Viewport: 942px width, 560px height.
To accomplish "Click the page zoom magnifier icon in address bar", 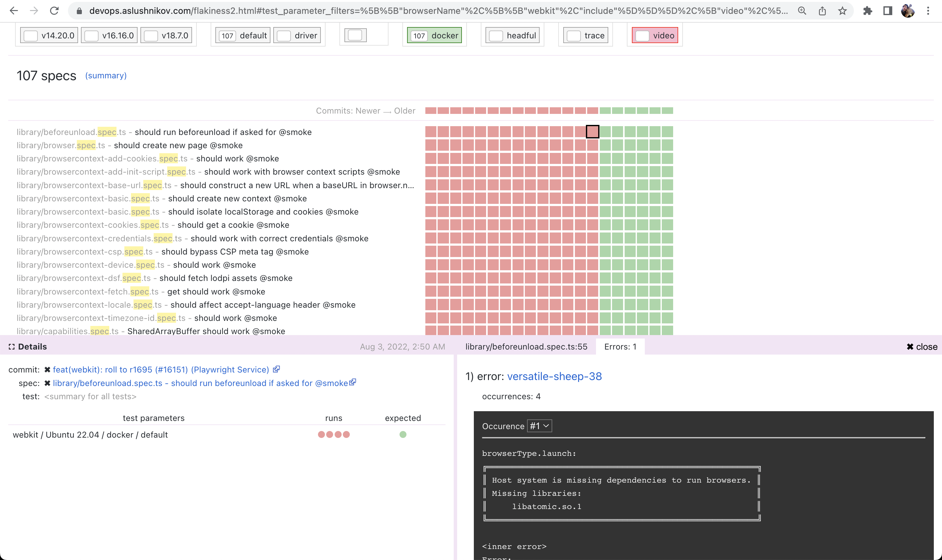I will (802, 11).
